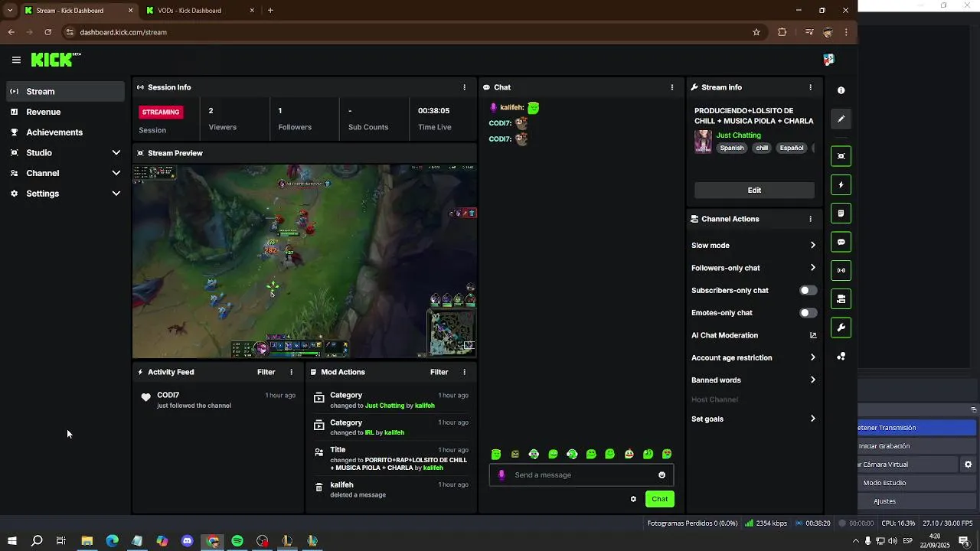Open Set goals options

[754, 419]
